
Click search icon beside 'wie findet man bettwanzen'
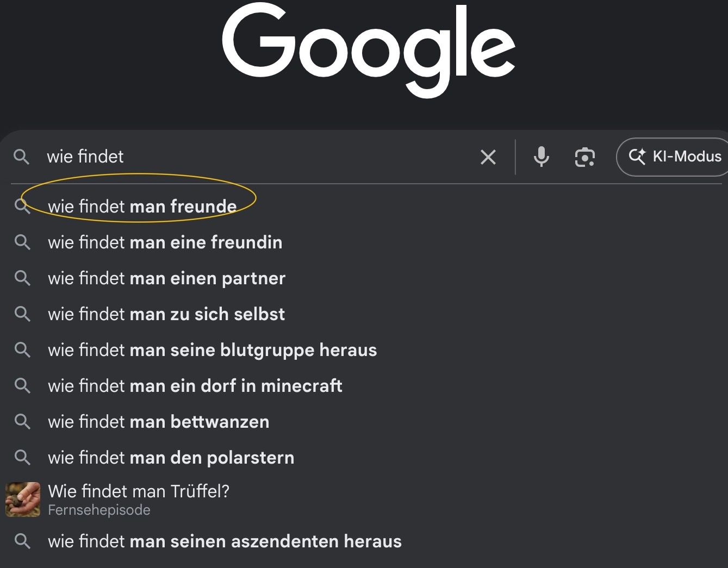click(x=22, y=421)
